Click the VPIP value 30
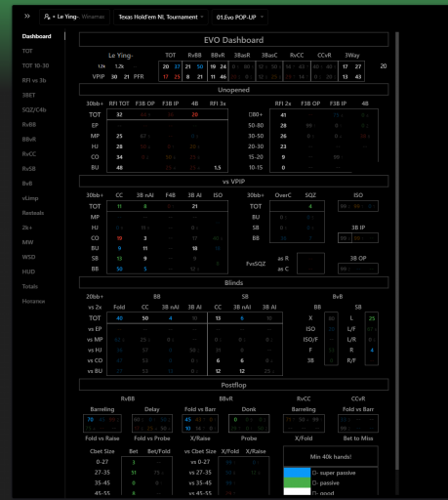448x500 pixels. 114,76
